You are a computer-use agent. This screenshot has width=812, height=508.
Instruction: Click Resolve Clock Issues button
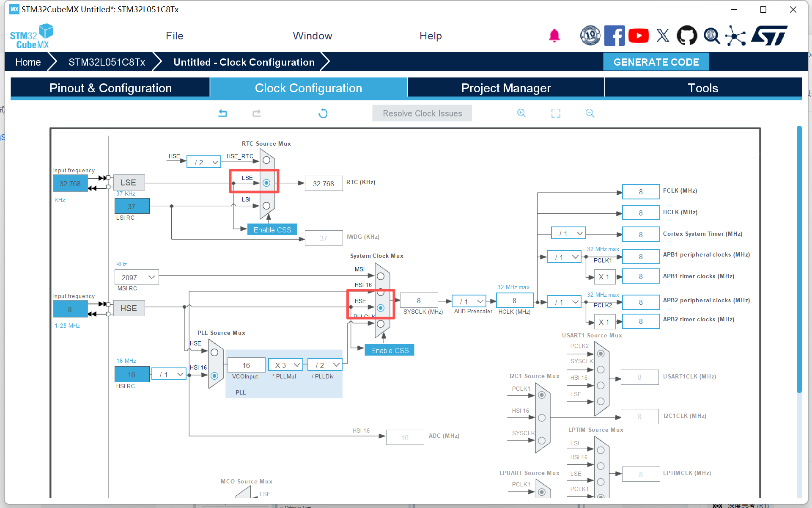(x=422, y=113)
